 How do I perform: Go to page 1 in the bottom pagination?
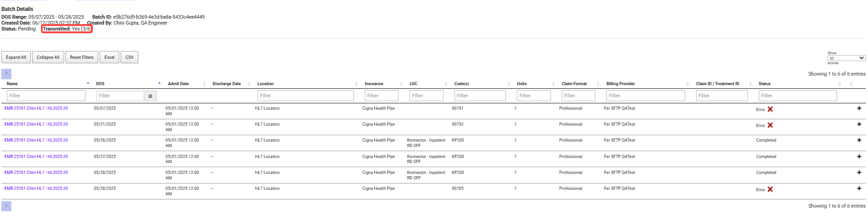[x=6, y=206]
